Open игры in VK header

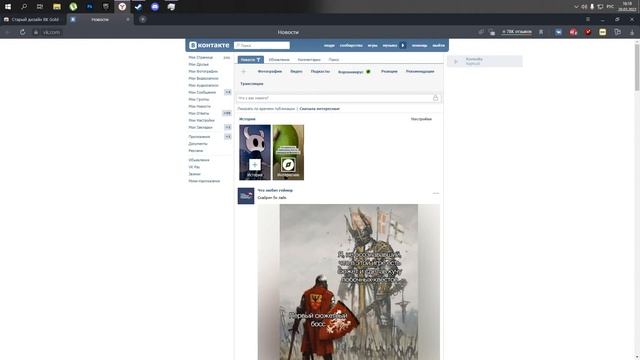(372, 45)
